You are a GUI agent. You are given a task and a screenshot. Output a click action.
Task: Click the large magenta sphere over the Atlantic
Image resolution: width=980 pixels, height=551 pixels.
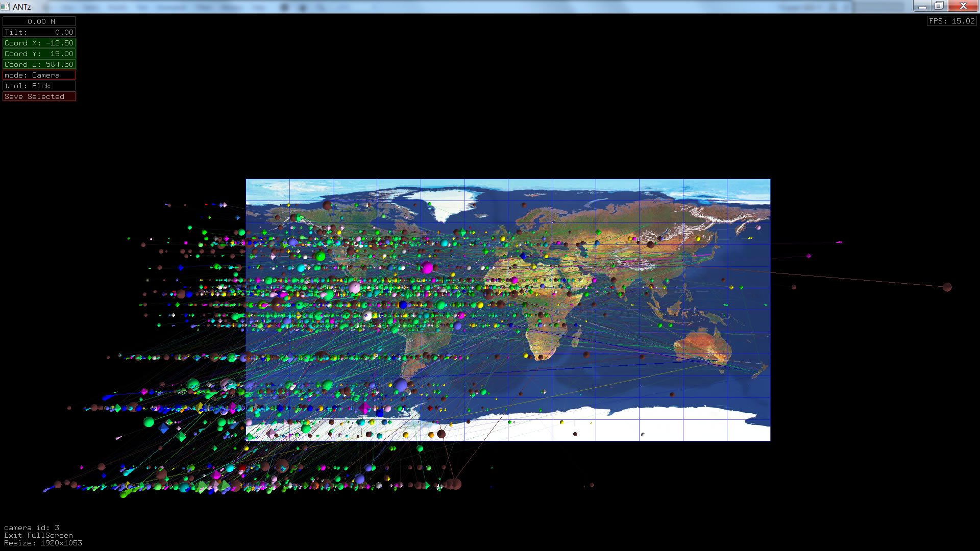[x=427, y=267]
